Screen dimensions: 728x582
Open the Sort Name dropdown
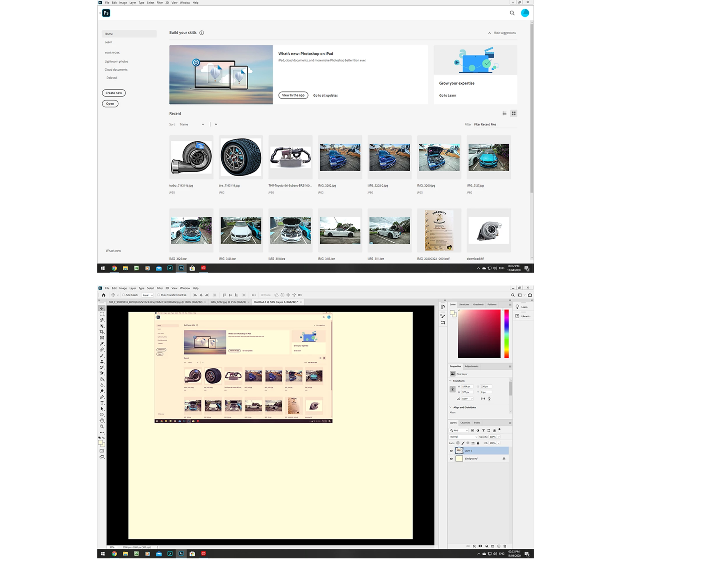click(192, 124)
